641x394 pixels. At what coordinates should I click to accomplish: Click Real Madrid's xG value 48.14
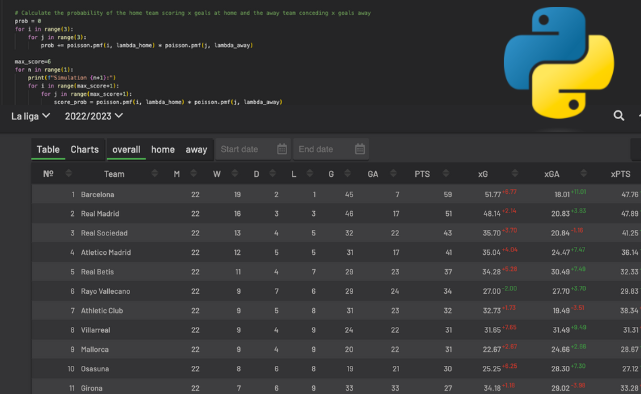(x=492, y=214)
